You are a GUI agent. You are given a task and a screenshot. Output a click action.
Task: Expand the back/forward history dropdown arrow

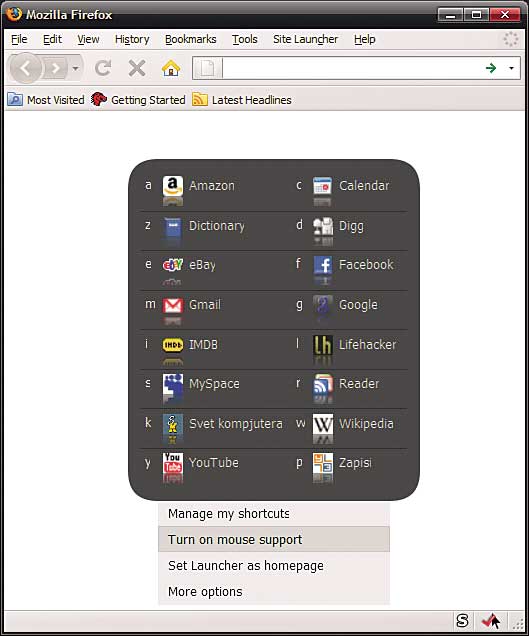75,69
